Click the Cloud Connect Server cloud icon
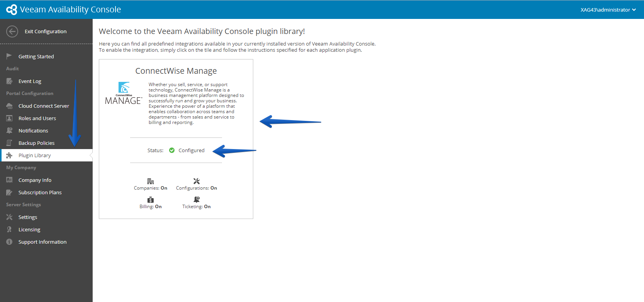The image size is (644, 302). point(9,106)
